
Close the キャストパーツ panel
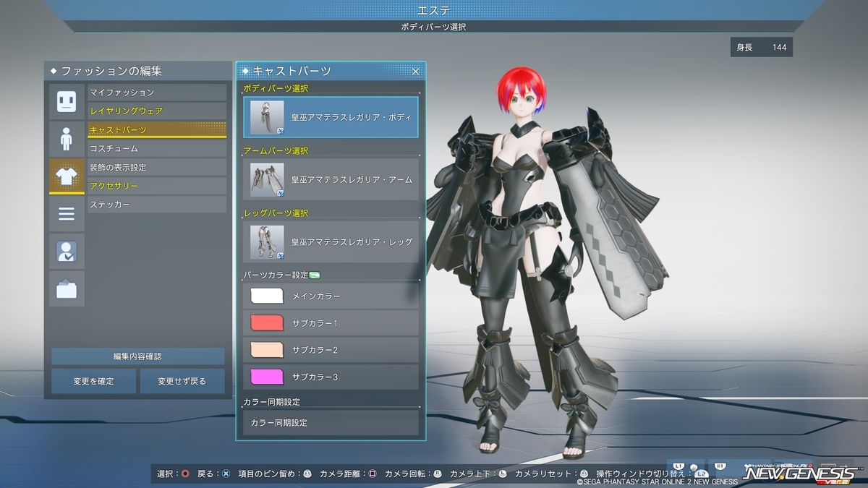pyautogui.click(x=416, y=71)
